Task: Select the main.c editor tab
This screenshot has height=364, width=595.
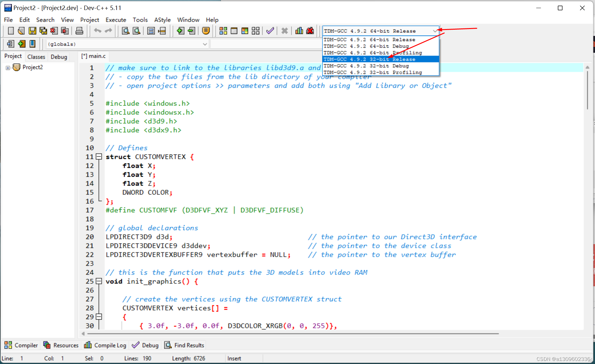Action: pos(93,56)
